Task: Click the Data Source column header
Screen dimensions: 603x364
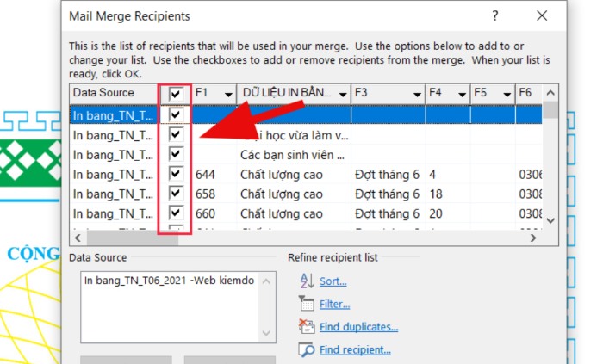Action: point(112,93)
